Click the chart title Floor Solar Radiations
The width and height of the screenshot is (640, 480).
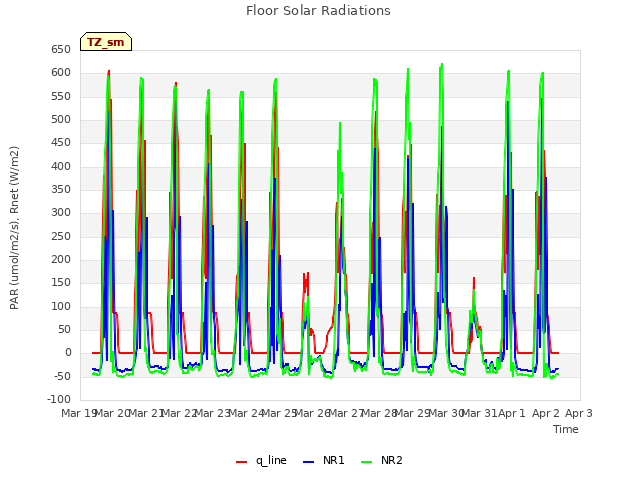[318, 10]
